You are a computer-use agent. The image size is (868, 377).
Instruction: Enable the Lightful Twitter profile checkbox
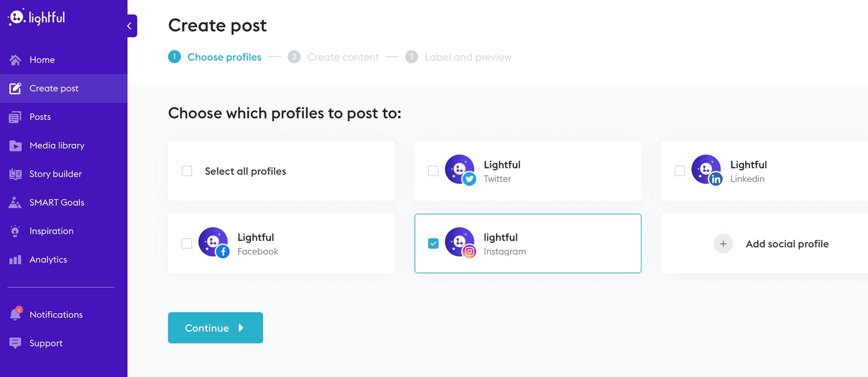[x=433, y=171]
